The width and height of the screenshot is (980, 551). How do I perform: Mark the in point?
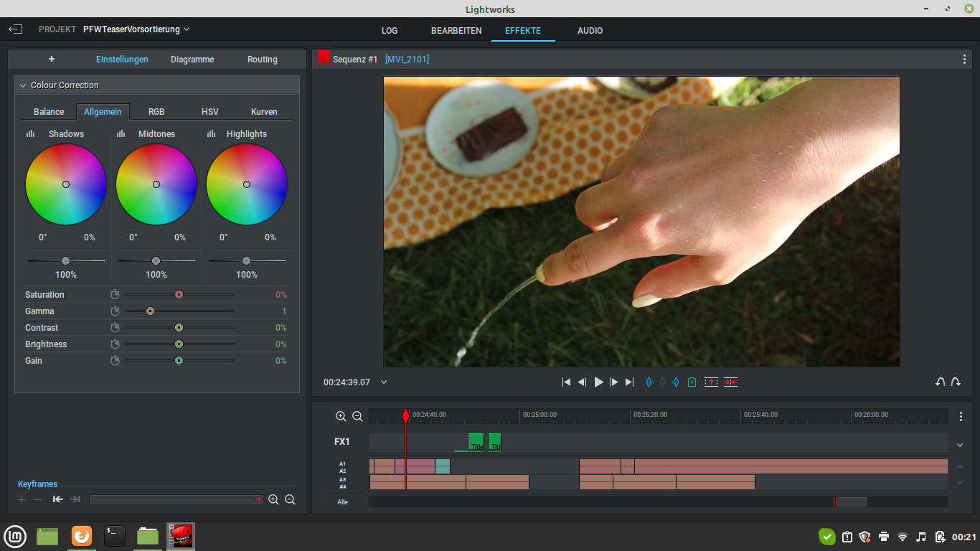coord(649,382)
